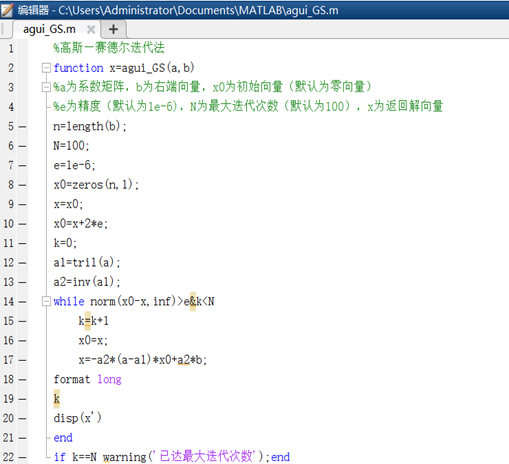Viewport: 509px width, 464px height.
Task: Click 'x=agui_GS(a,b)' function signature
Action: 152,68
